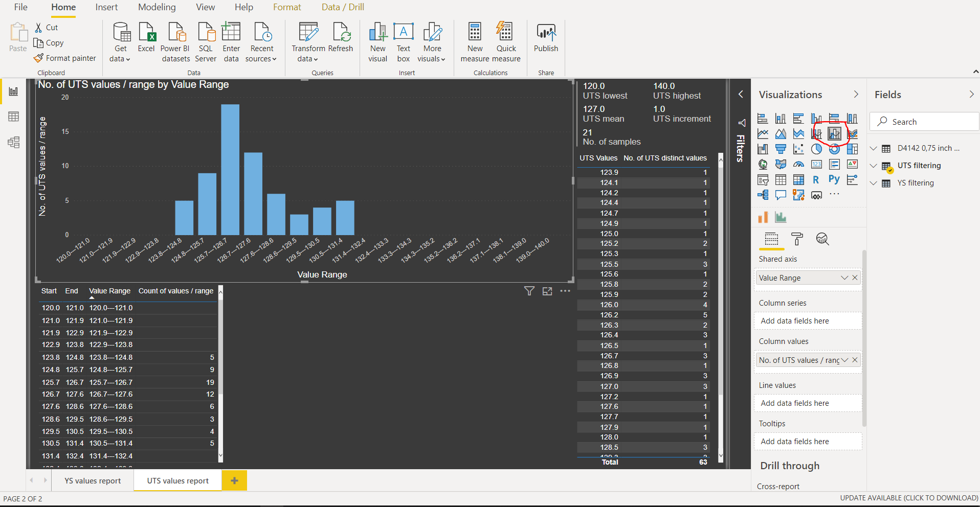Get more visuals via ellipsis

pos(834,194)
